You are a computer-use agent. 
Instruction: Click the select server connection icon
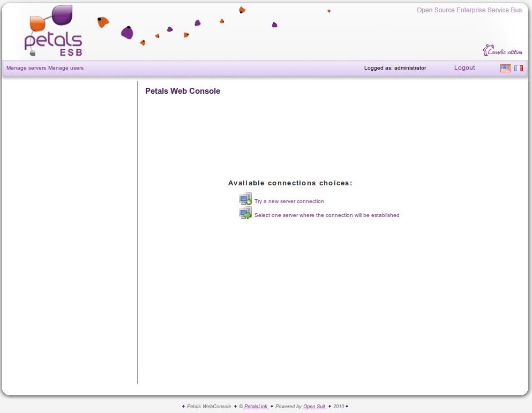pos(245,213)
